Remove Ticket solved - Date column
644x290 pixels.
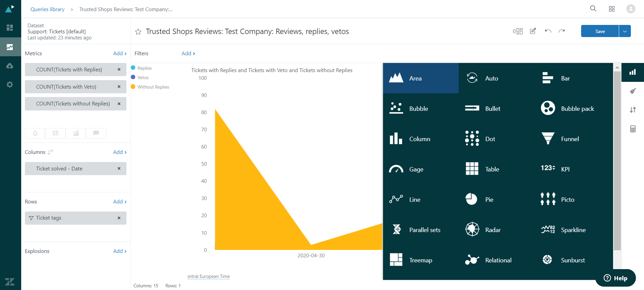(x=119, y=168)
